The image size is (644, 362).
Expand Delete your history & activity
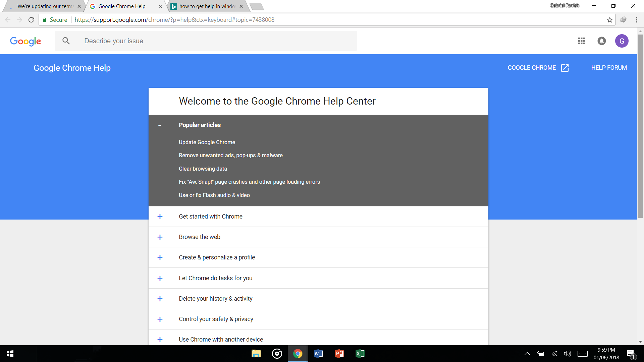(160, 299)
